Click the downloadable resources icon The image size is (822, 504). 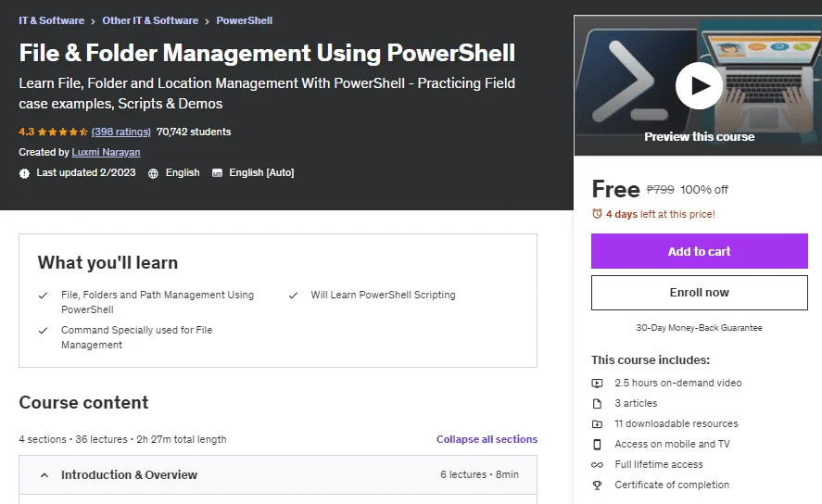pyautogui.click(x=597, y=423)
